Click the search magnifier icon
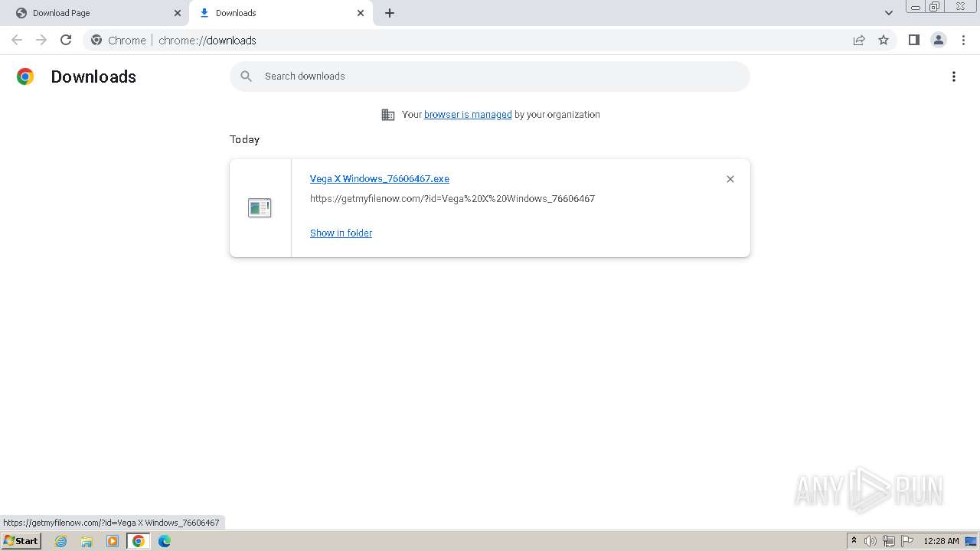Viewport: 980px width, 551px height. tap(246, 77)
